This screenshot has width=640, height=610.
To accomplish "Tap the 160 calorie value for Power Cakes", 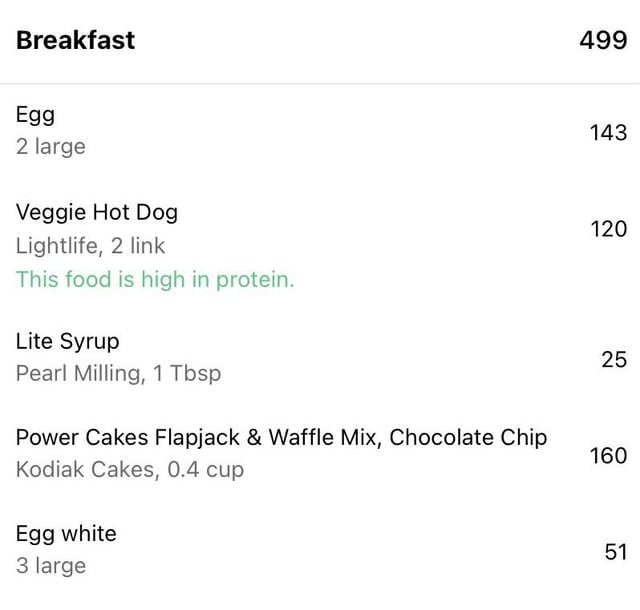I will click(x=609, y=455).
